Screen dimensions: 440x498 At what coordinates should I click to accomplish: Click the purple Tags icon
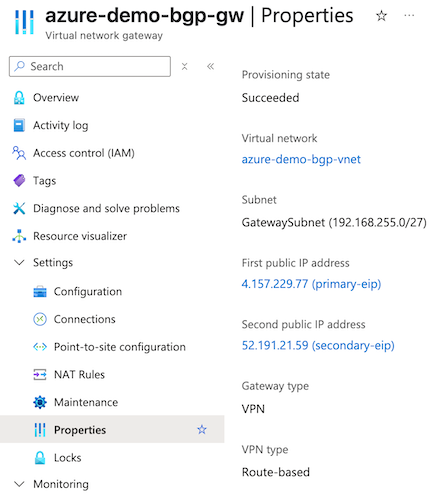pos(19,181)
